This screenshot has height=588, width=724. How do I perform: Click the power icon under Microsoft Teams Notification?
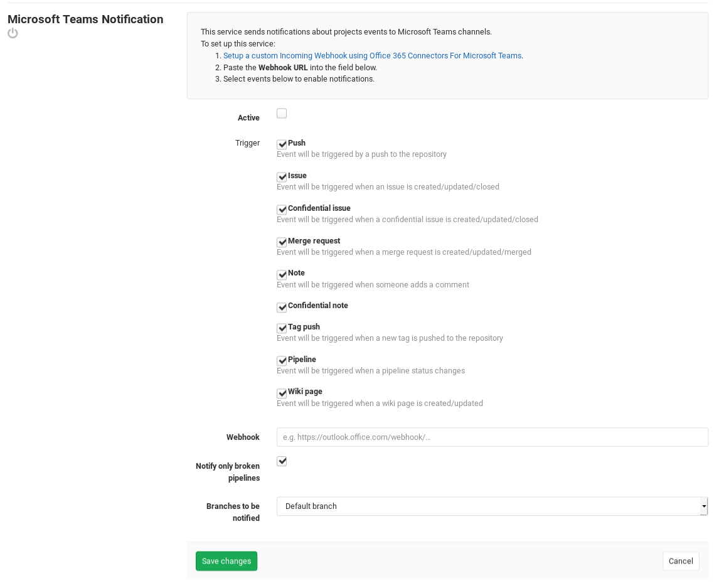point(13,33)
